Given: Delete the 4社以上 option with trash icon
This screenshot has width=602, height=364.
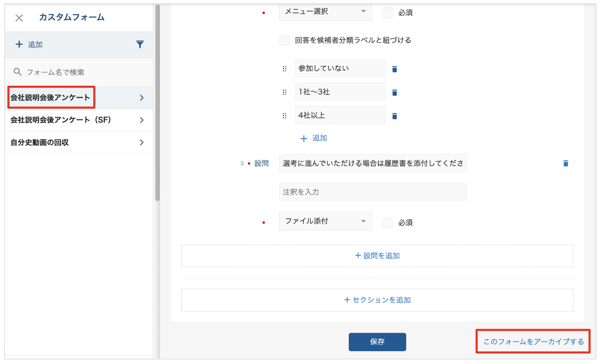Looking at the screenshot, I should [395, 116].
